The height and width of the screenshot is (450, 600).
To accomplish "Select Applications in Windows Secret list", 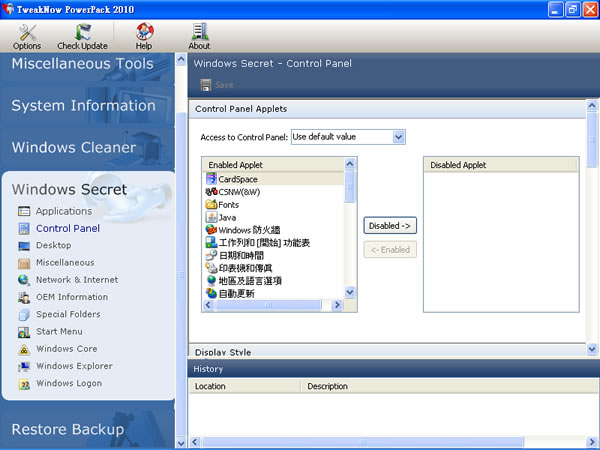I will tap(64, 211).
